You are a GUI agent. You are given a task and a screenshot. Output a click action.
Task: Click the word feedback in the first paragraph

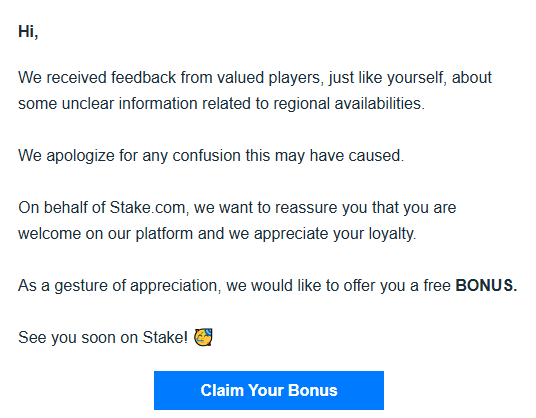(143, 78)
